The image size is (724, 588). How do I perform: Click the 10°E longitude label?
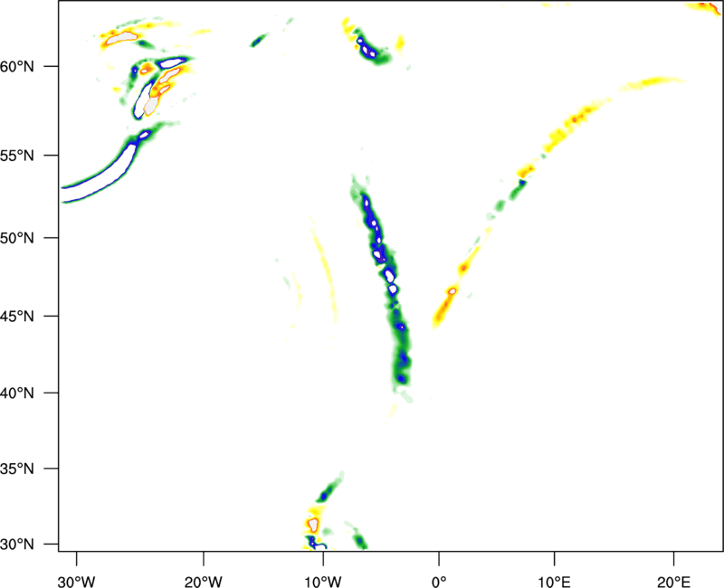[x=554, y=582]
